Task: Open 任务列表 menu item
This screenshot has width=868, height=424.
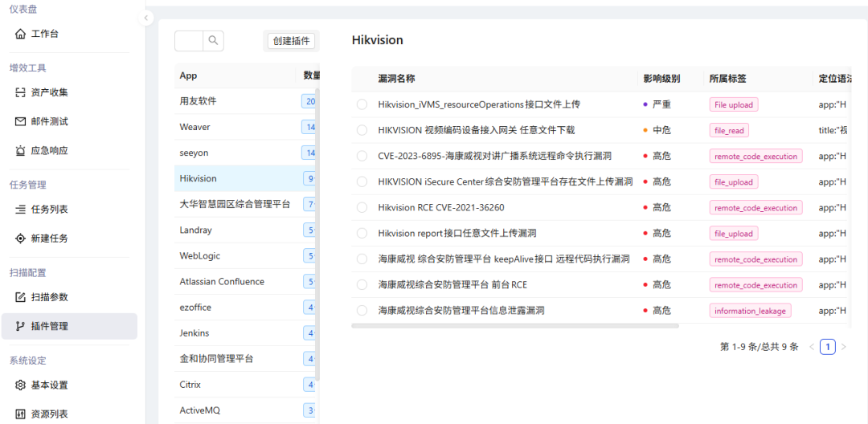Action: pyautogui.click(x=69, y=210)
